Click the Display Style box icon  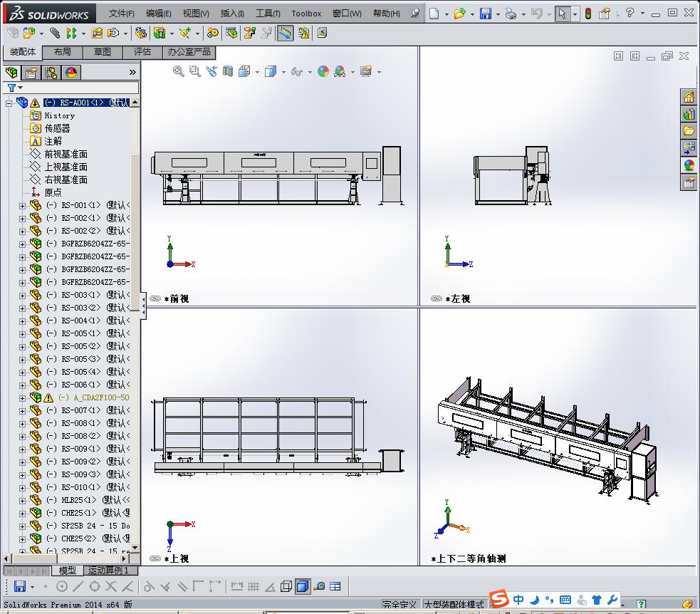[x=271, y=71]
